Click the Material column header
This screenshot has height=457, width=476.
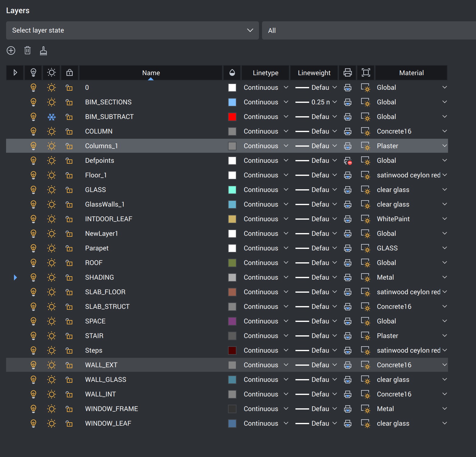click(411, 73)
